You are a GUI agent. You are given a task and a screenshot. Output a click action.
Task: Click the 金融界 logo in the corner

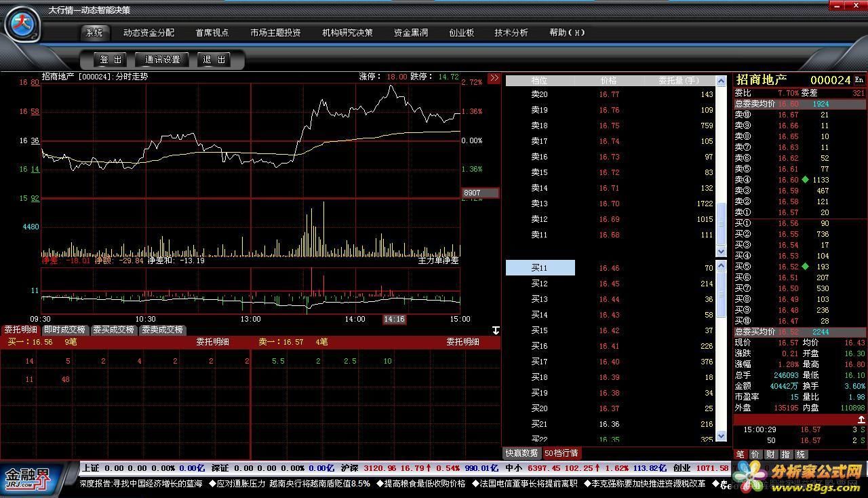tap(27, 478)
